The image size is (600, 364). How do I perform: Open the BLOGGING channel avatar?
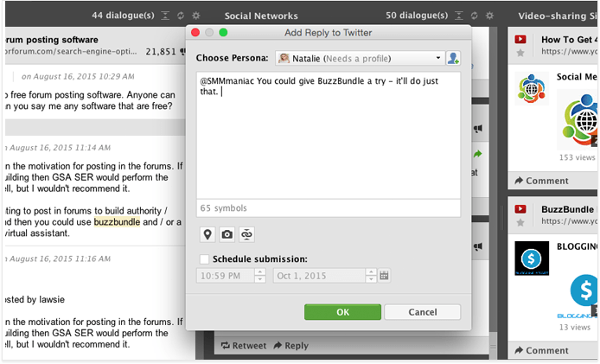coord(532,258)
